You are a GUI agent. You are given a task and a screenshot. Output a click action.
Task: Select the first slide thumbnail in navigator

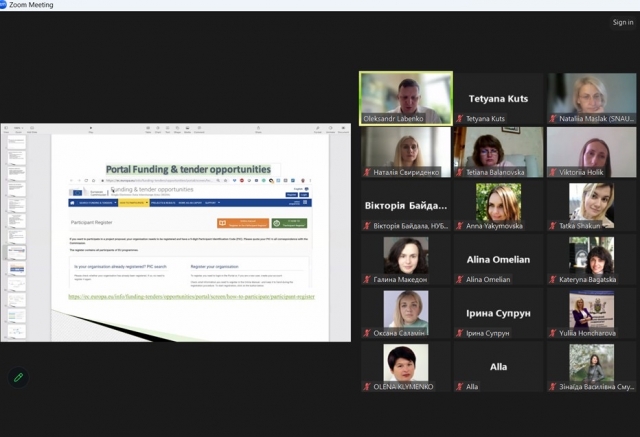pyautogui.click(x=17, y=142)
